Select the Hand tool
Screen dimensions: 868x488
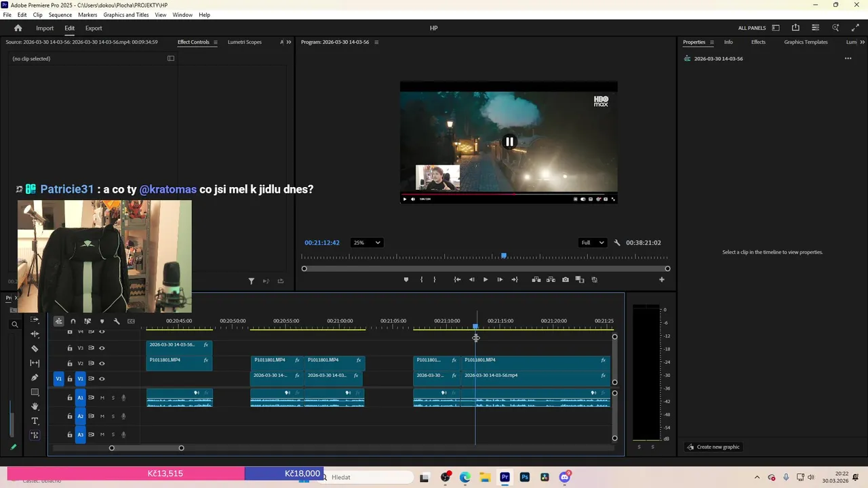(35, 407)
